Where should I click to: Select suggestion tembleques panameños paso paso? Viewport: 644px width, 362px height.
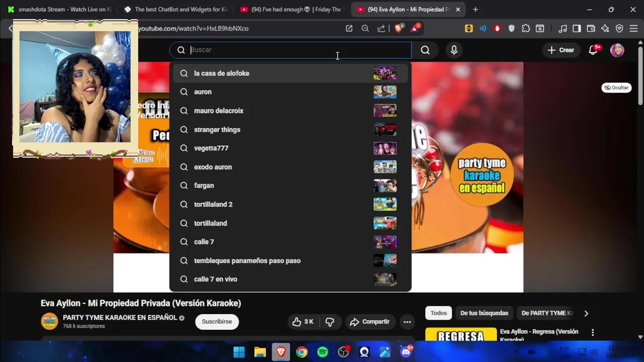click(x=290, y=260)
